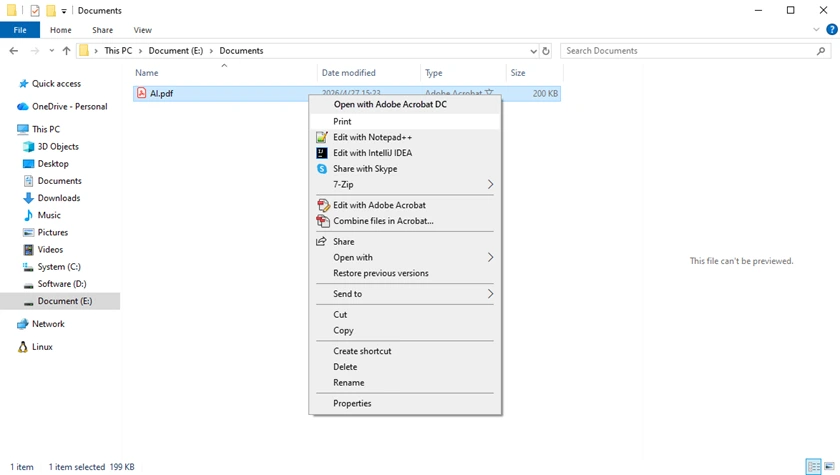Open System (C:) drive in sidebar

(59, 267)
